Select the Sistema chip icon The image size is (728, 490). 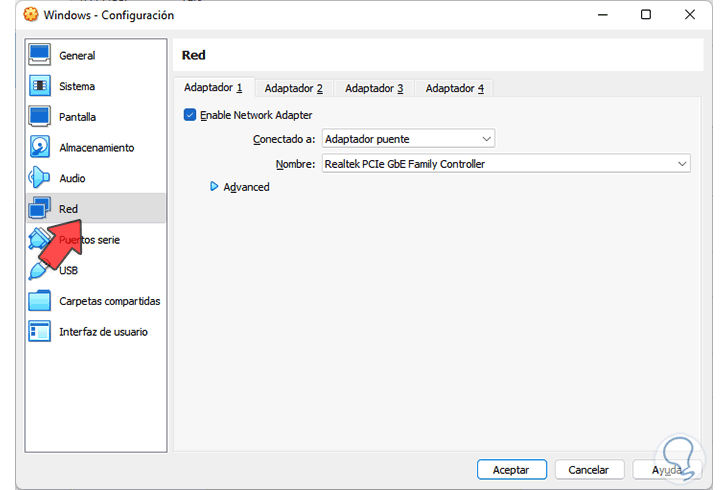tap(40, 86)
